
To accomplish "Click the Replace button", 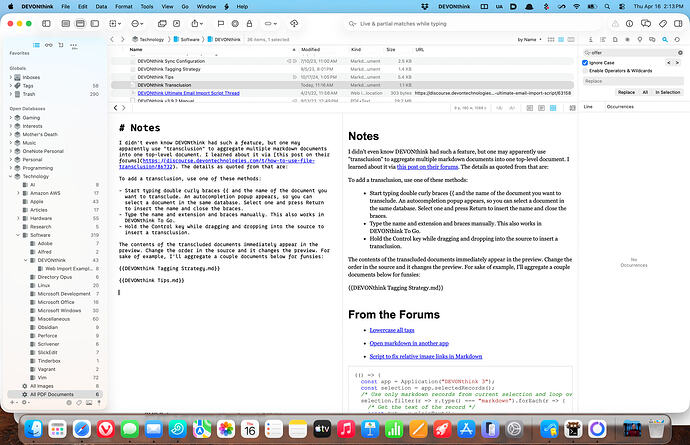I will point(626,92).
